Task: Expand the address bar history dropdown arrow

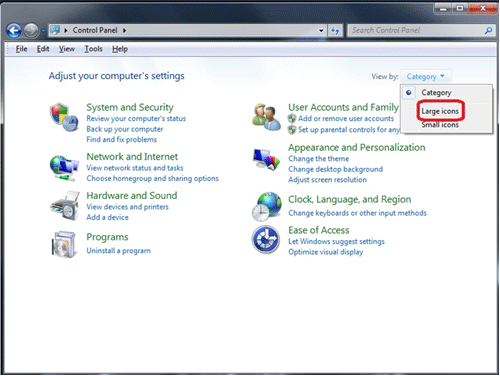Action: [x=321, y=31]
